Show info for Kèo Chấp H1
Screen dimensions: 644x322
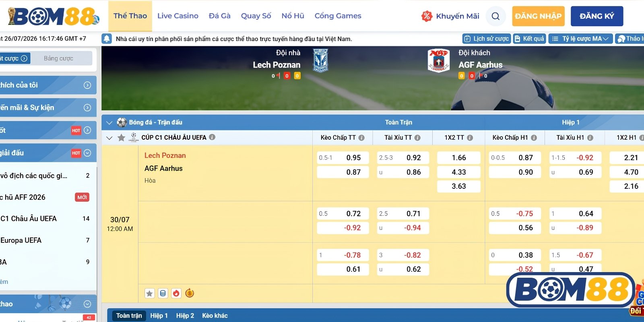click(x=534, y=138)
